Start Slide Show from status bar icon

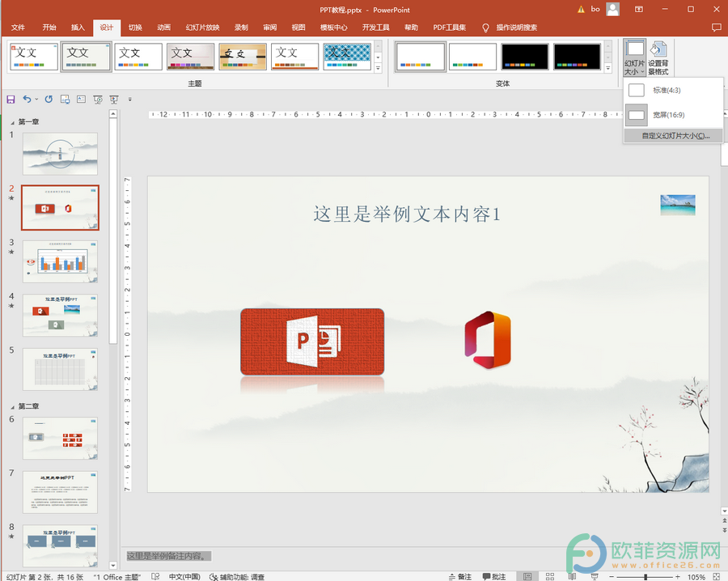click(595, 576)
